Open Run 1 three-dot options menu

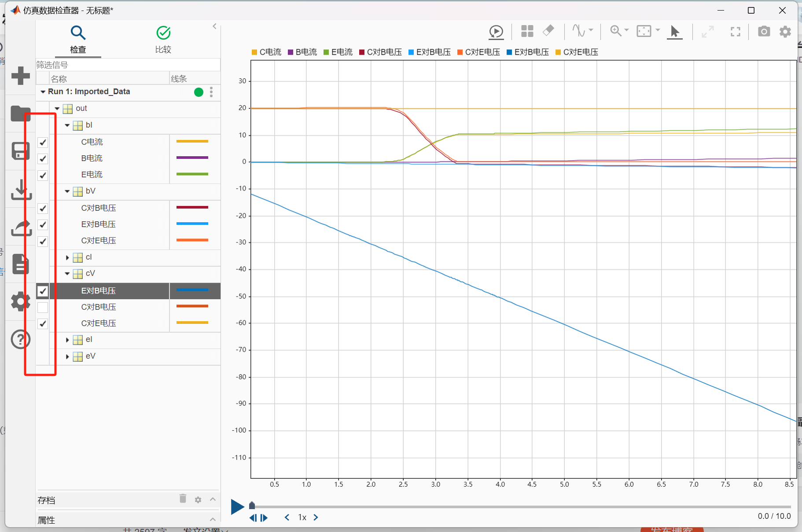(x=211, y=92)
